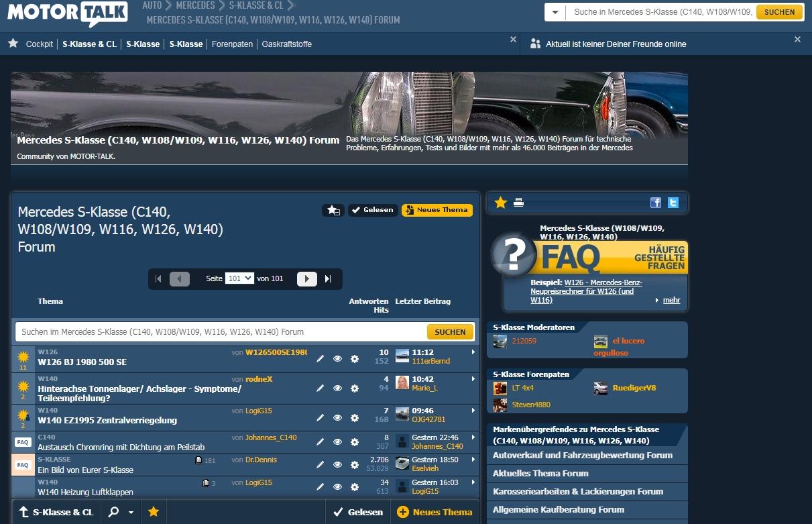
Task: Expand the arrow next to Gestern 18:50
Action: [x=473, y=460]
